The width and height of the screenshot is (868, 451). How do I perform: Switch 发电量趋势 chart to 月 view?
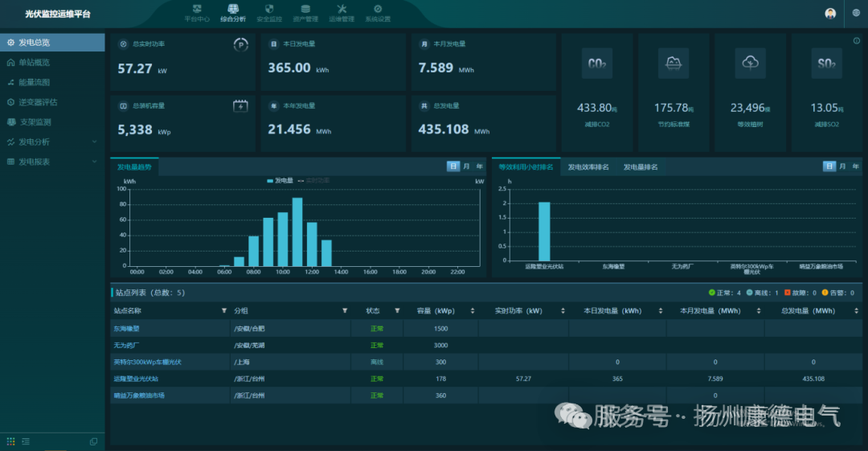467,166
